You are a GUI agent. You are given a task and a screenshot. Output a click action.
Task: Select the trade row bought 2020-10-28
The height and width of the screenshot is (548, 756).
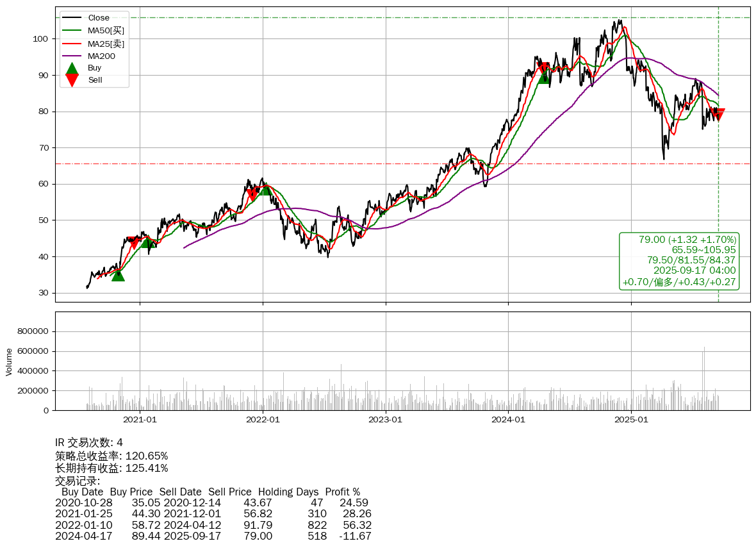(211, 502)
